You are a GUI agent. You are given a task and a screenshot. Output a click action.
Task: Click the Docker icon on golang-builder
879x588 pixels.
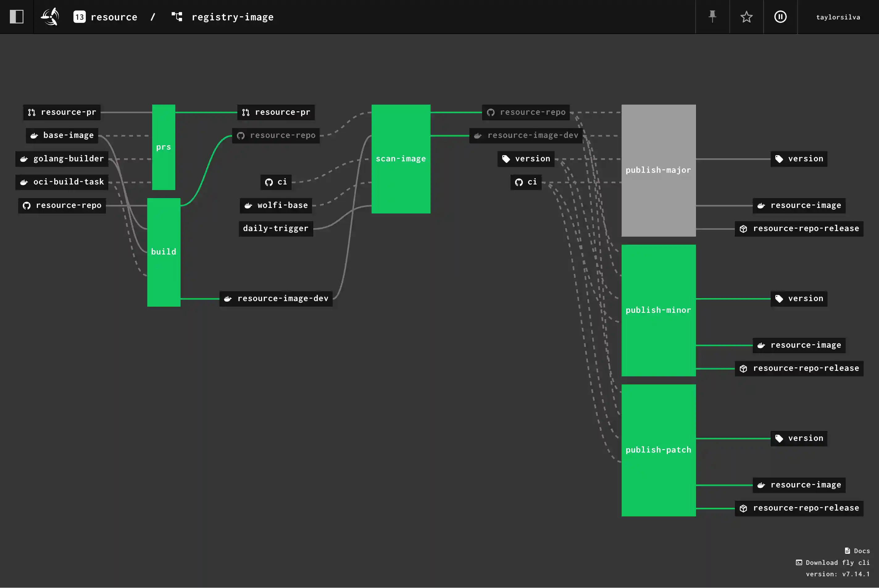(24, 159)
